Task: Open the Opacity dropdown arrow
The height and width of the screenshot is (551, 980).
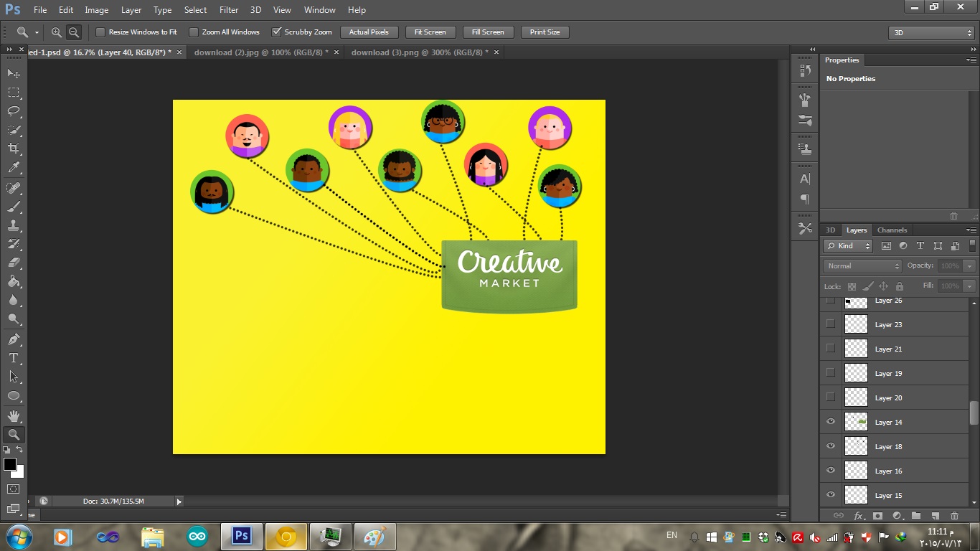Action: pos(970,266)
